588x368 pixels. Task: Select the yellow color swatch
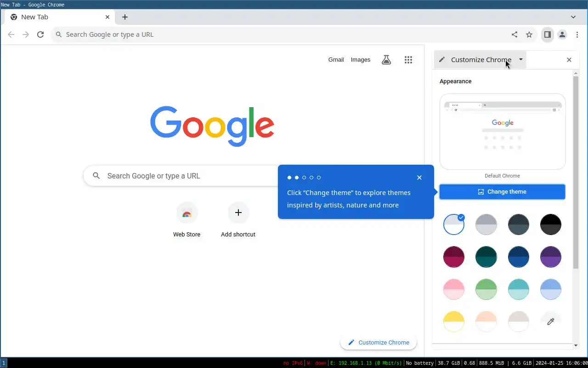(x=454, y=322)
